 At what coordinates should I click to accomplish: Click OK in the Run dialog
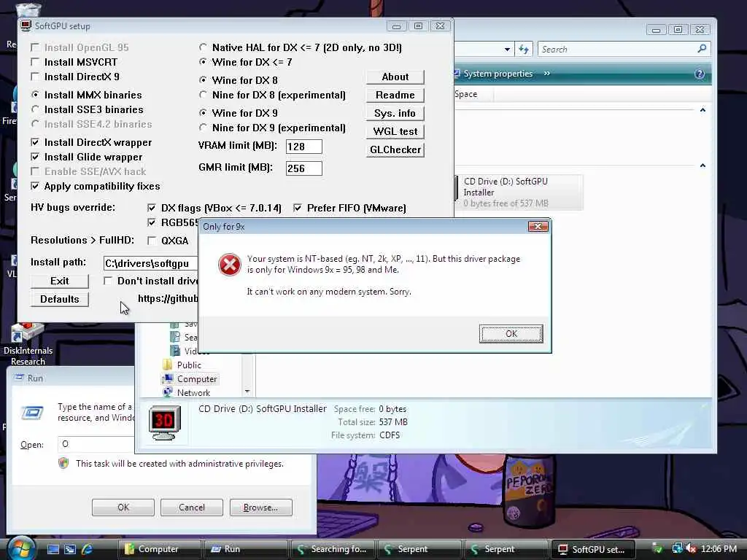tap(123, 507)
